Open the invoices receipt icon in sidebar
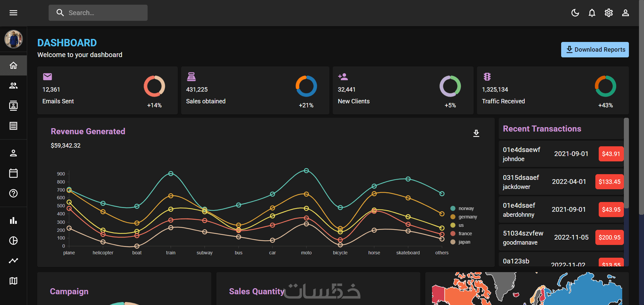The image size is (644, 305). (13, 126)
